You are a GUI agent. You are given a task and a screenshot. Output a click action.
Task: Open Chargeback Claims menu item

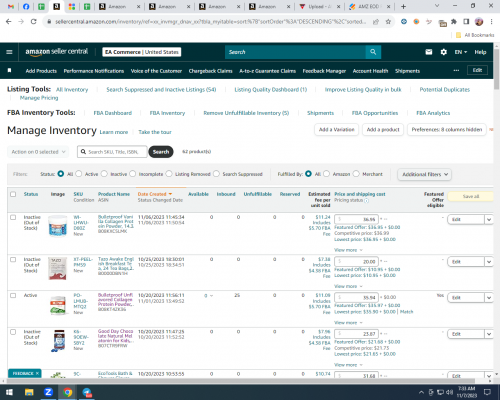pos(210,71)
